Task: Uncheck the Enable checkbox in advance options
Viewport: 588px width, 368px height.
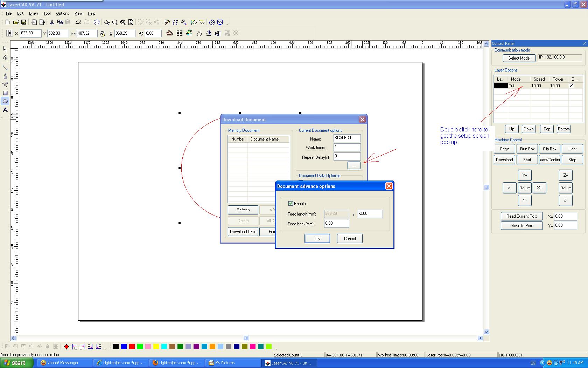Action: pos(290,204)
